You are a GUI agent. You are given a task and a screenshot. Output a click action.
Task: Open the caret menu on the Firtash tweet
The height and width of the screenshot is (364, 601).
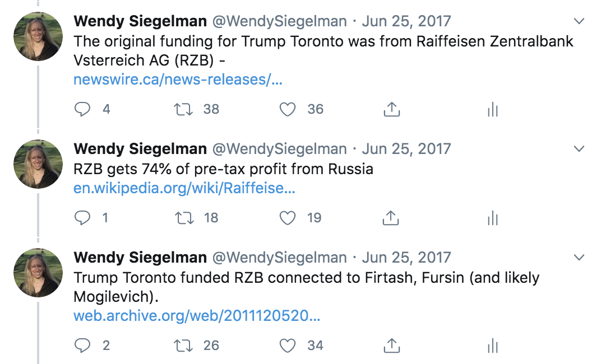pyautogui.click(x=579, y=258)
